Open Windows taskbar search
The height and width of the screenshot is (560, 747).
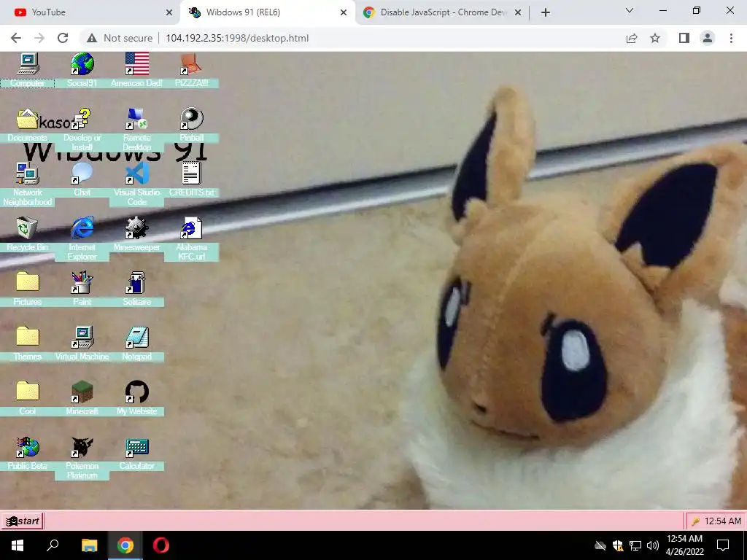[53, 545]
